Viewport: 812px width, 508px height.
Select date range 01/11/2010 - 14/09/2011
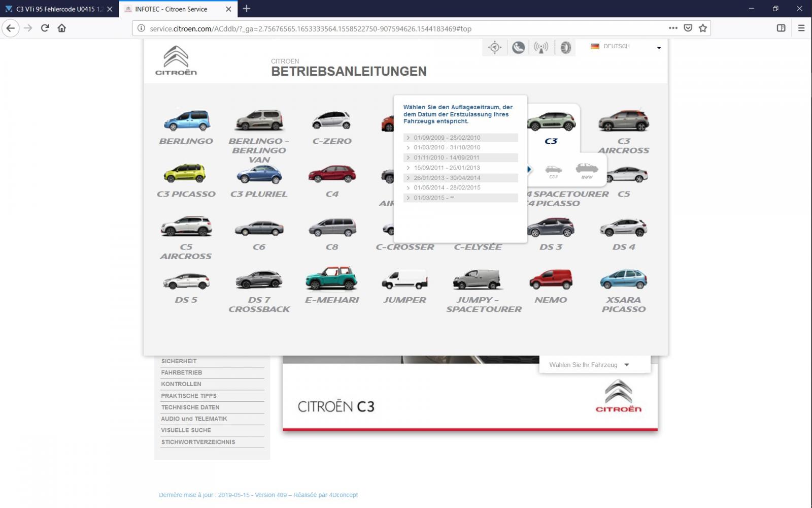pyautogui.click(x=461, y=157)
